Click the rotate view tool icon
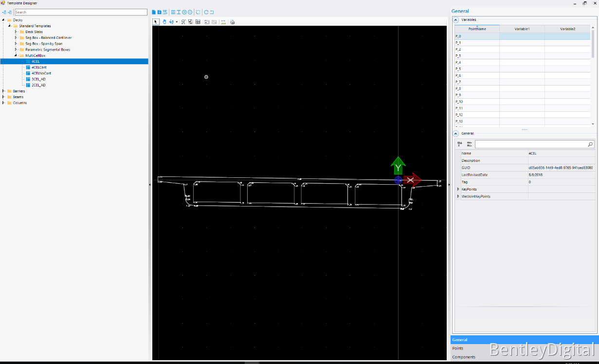Screen dimensions: 599x364 click(171, 22)
